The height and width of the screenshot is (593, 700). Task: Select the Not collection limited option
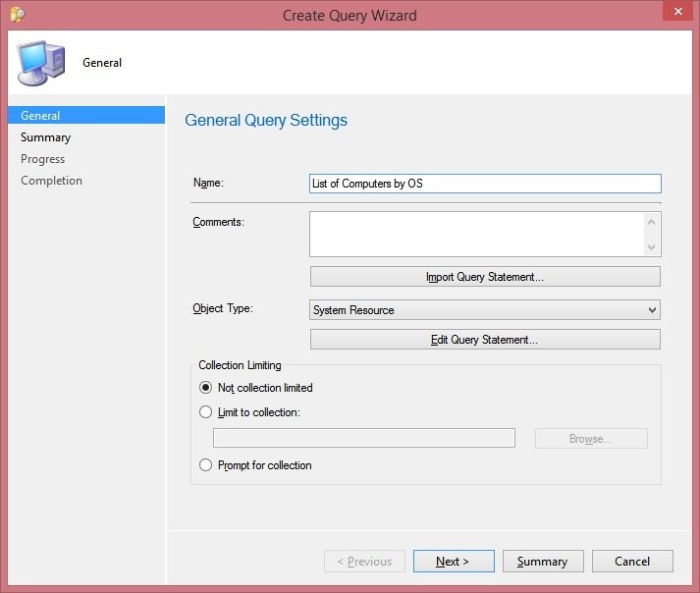point(205,387)
